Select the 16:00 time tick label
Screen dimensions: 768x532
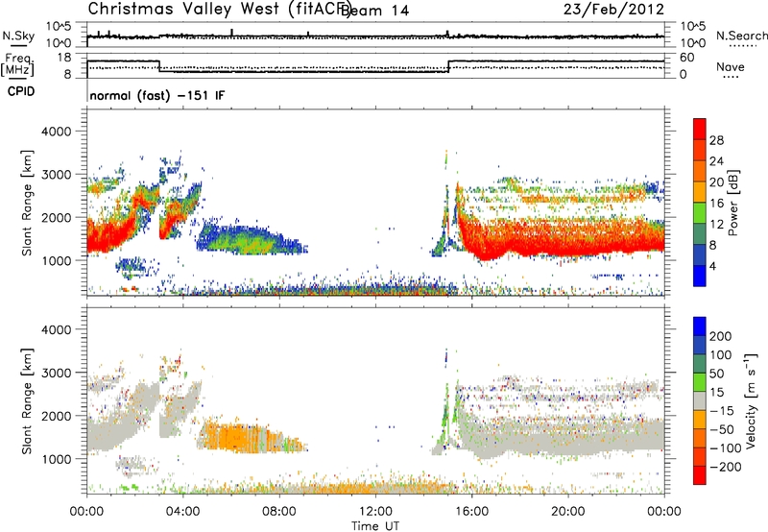(x=472, y=512)
